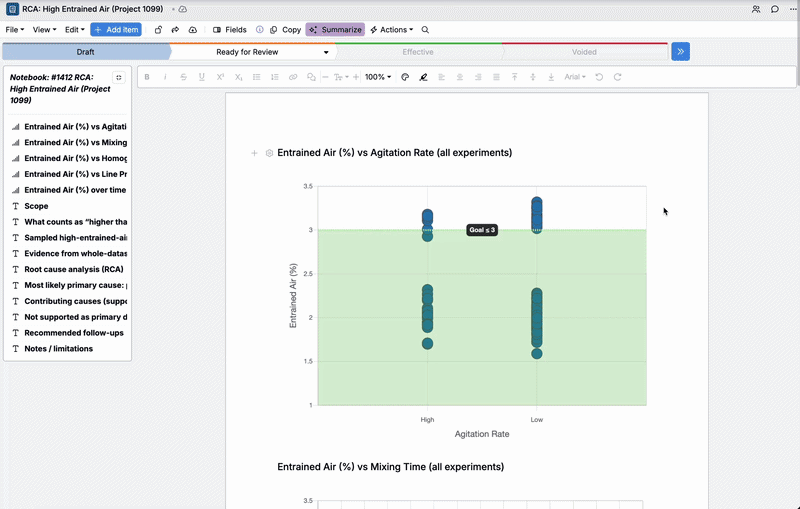Expand the Ready for Review stage dropdown
The height and width of the screenshot is (509, 800).
point(326,52)
